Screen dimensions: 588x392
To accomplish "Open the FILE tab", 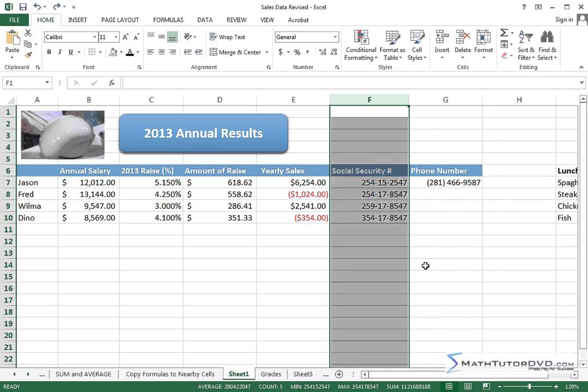I will [x=15, y=20].
